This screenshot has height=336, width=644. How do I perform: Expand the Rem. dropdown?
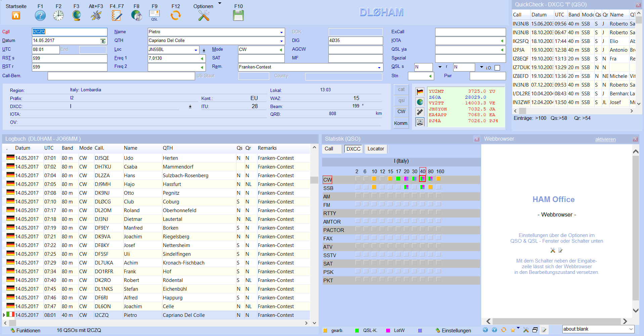379,67
